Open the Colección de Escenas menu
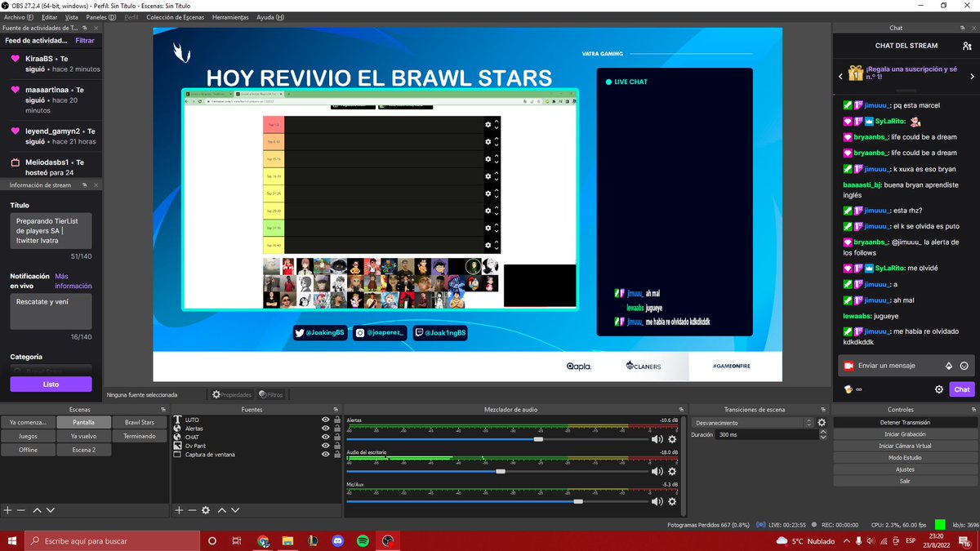The width and height of the screenshot is (980, 551). 176,17
